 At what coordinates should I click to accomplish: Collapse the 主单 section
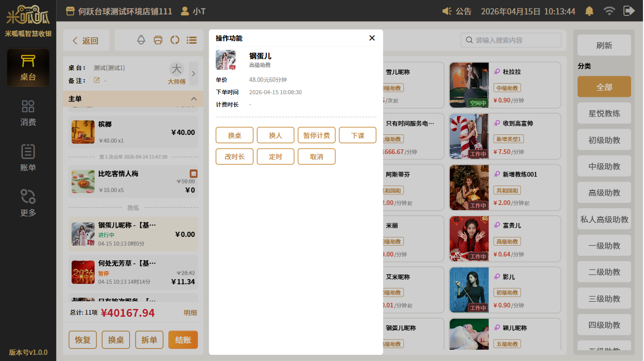(194, 99)
